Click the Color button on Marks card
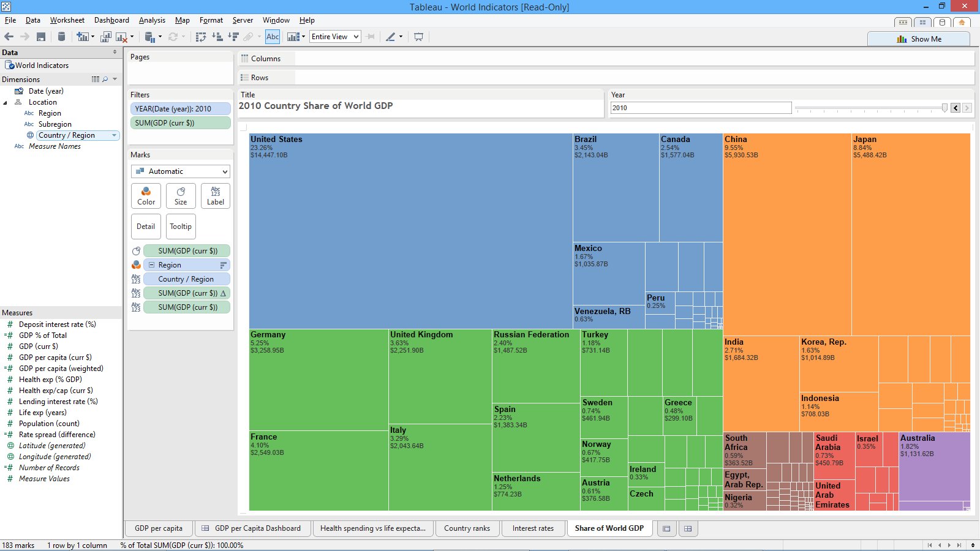Viewport: 980px width, 551px height. pyautogui.click(x=146, y=196)
